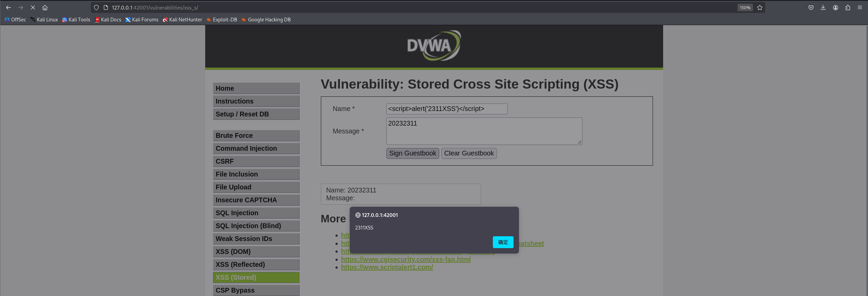
Task: Stop page loading with X icon
Action: click(x=33, y=7)
